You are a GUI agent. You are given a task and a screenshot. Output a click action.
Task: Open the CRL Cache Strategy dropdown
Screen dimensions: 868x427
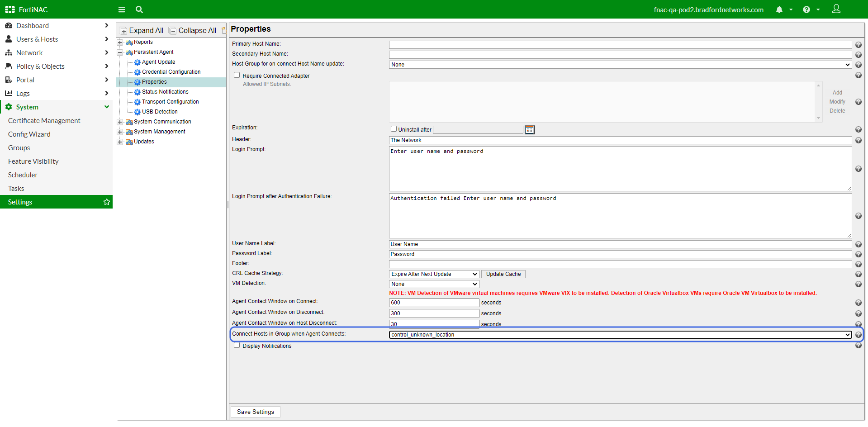(434, 274)
